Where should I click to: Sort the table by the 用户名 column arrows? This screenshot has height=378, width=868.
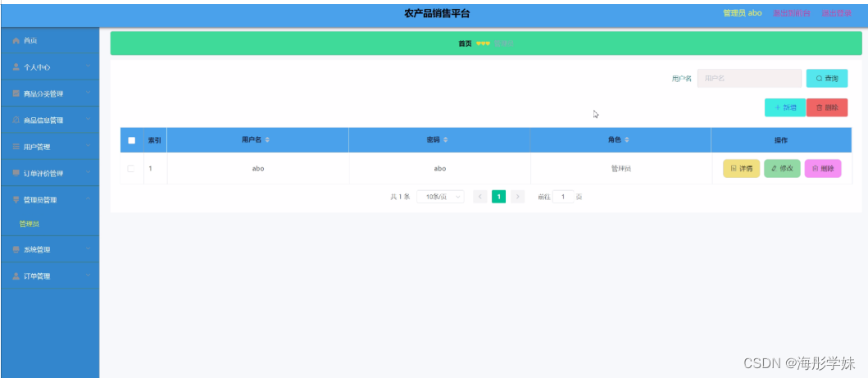[267, 140]
